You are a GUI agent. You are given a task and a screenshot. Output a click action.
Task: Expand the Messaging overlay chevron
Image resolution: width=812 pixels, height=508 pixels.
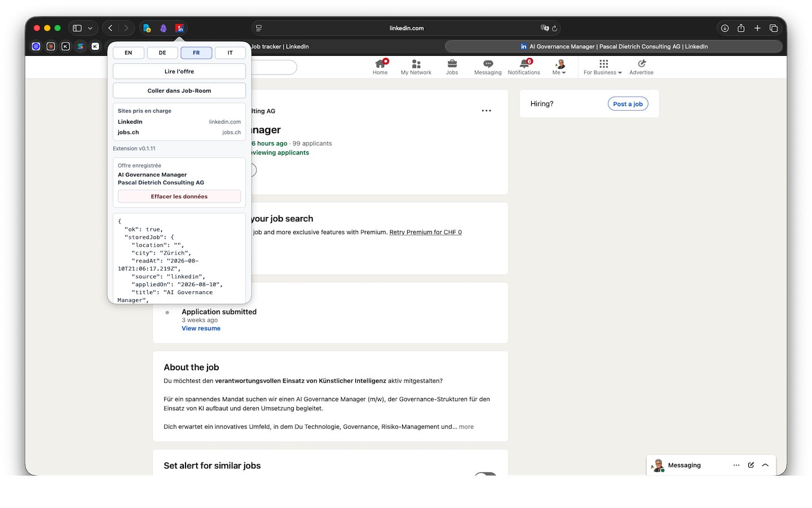(765, 465)
